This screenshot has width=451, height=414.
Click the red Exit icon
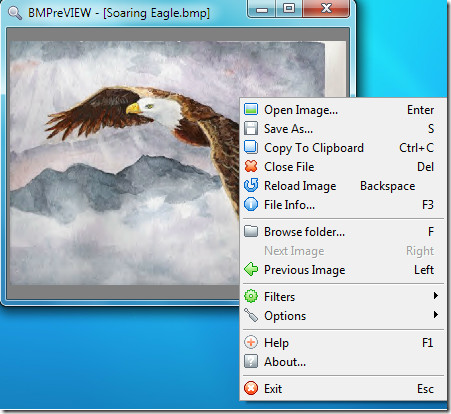pos(251,388)
